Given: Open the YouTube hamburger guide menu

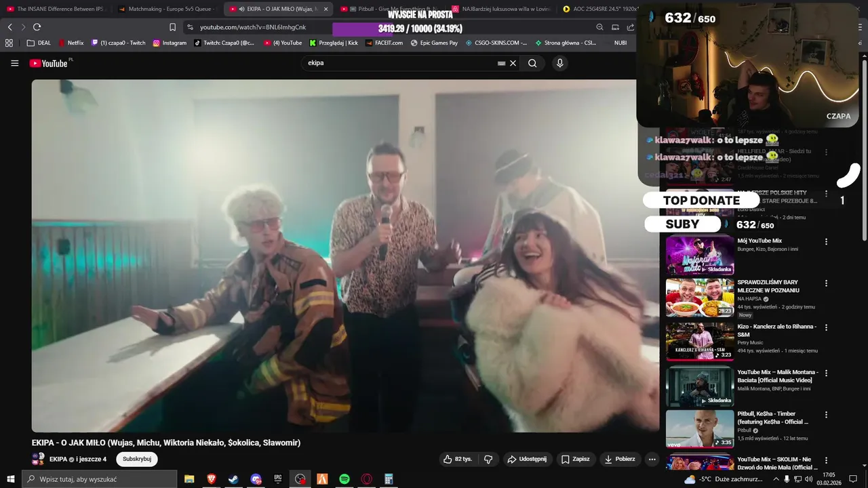Looking at the screenshot, I should tap(14, 63).
